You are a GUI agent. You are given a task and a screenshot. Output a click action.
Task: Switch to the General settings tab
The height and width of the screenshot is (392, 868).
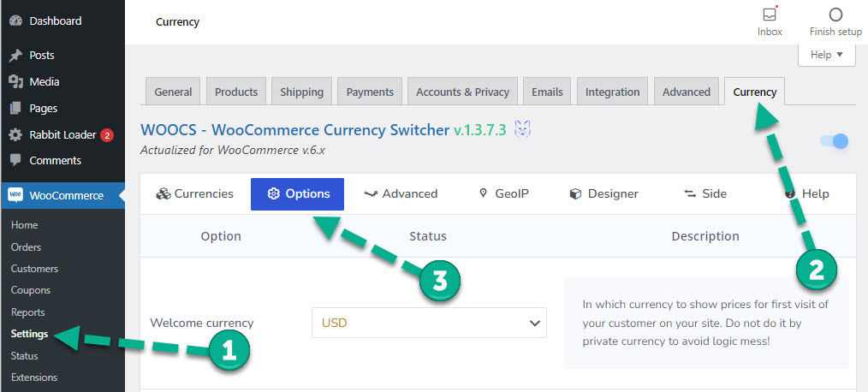click(173, 92)
